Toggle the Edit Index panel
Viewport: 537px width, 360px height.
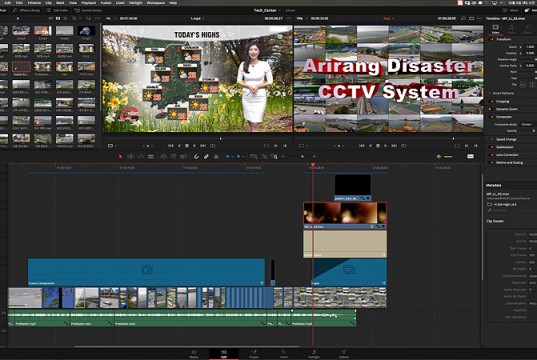pos(57,10)
